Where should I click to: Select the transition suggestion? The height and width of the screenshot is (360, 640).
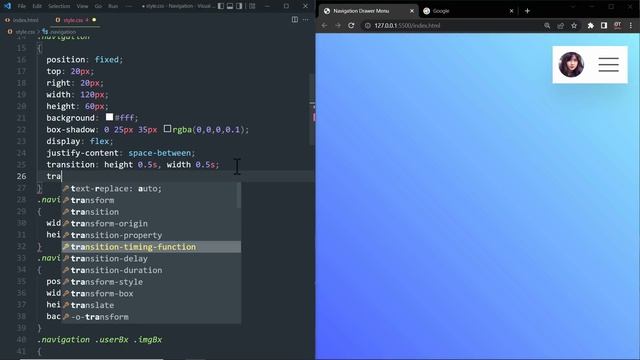151,212
